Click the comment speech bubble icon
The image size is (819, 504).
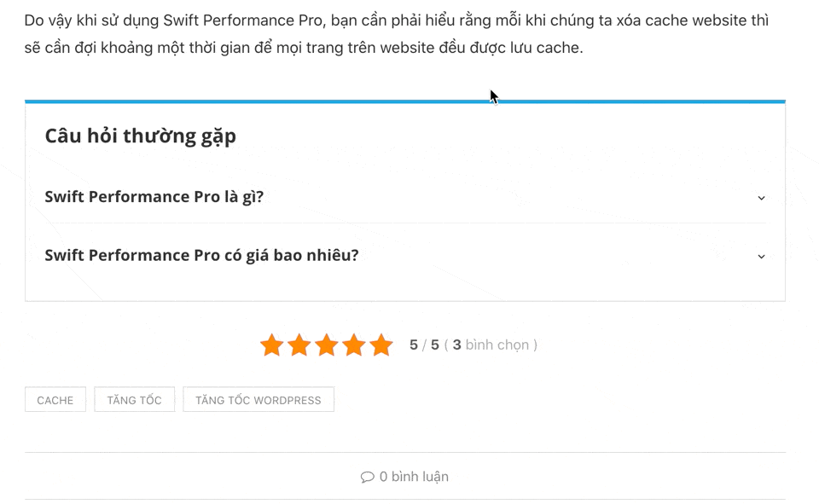pyautogui.click(x=368, y=477)
